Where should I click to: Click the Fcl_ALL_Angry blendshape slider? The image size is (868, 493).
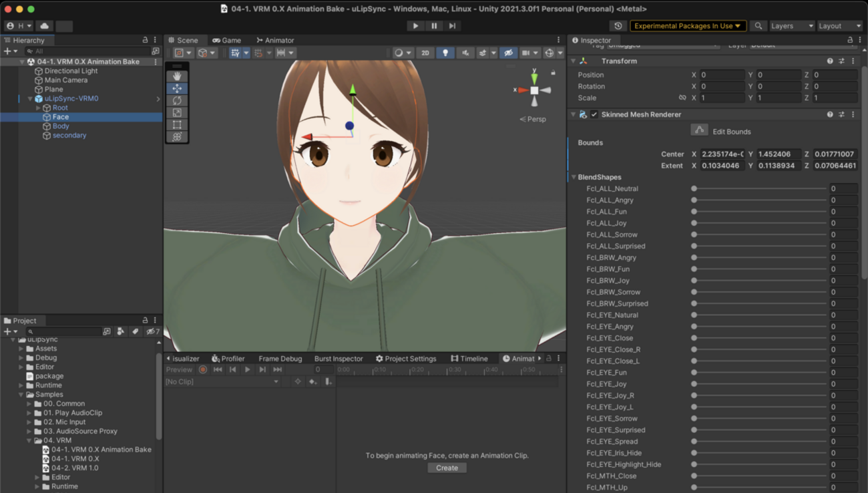click(x=760, y=200)
